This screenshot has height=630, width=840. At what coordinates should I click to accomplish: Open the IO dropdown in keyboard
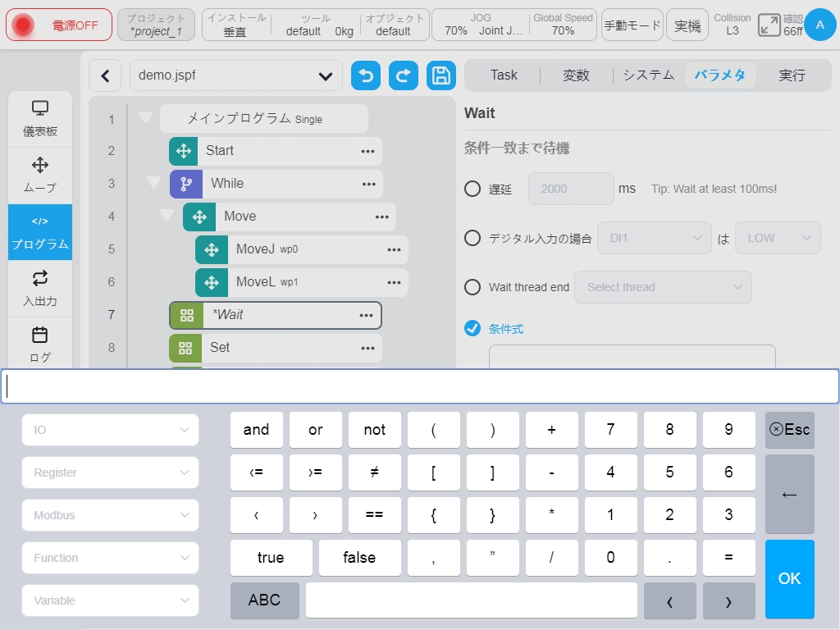[111, 430]
